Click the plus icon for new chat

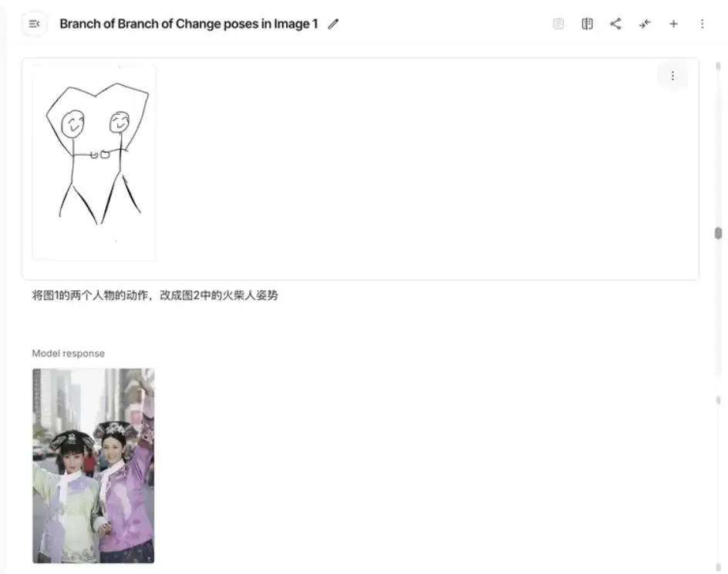(x=673, y=24)
